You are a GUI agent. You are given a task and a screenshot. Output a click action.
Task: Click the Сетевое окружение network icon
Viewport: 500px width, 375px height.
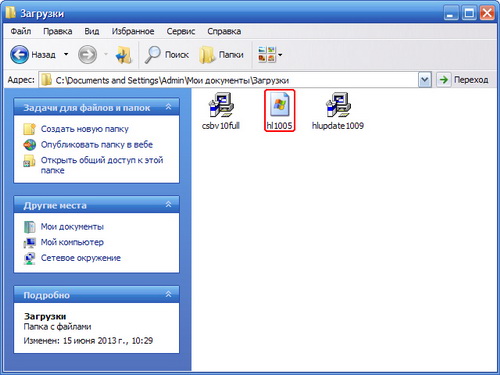(x=30, y=258)
